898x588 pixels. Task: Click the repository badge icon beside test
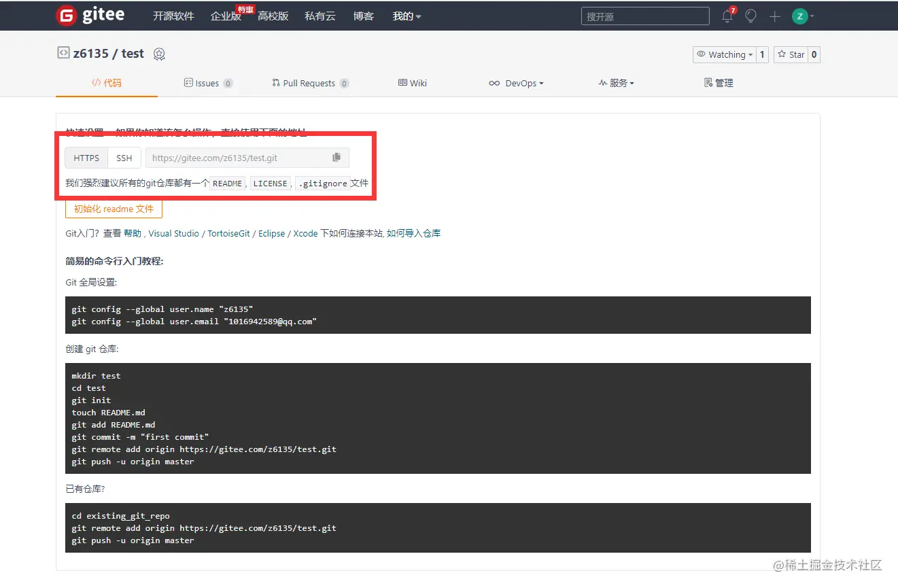(x=159, y=54)
